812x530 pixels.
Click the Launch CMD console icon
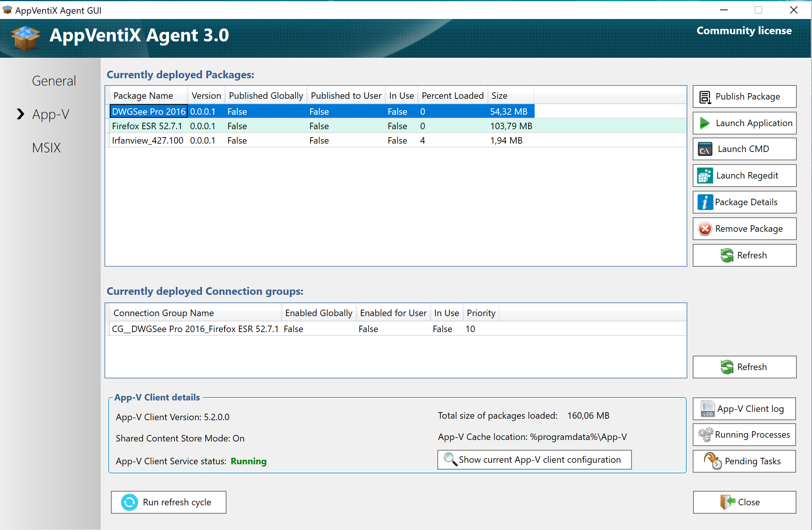coord(705,149)
